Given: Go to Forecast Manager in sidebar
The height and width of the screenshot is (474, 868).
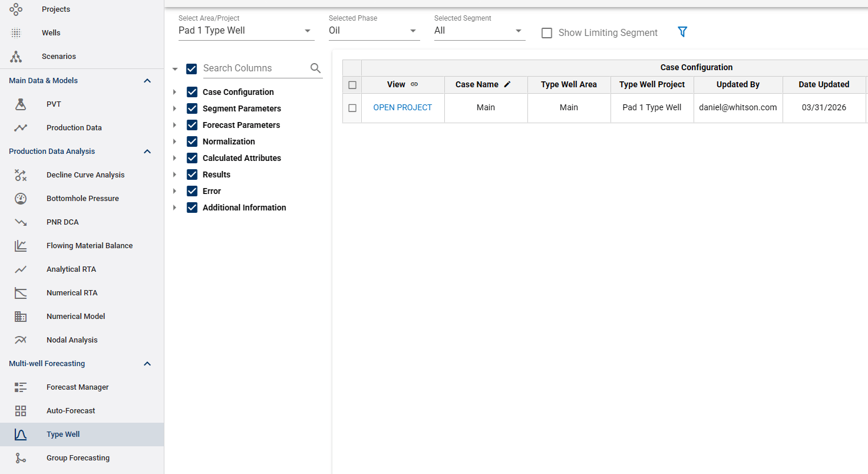Looking at the screenshot, I should (x=77, y=387).
